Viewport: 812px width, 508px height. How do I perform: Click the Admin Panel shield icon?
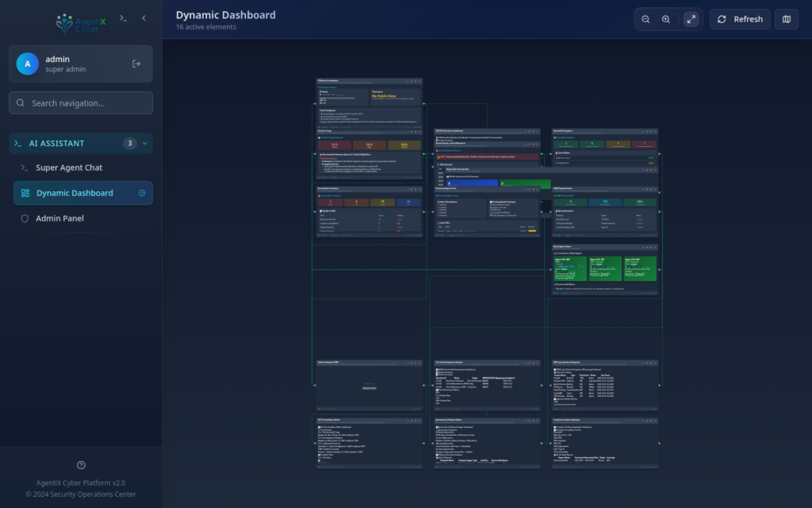[x=25, y=218]
